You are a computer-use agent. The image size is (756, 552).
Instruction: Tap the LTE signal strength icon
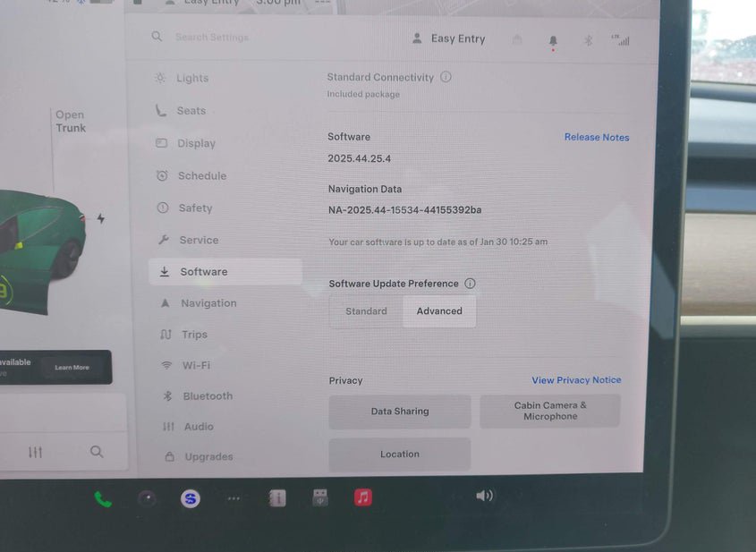(x=620, y=40)
